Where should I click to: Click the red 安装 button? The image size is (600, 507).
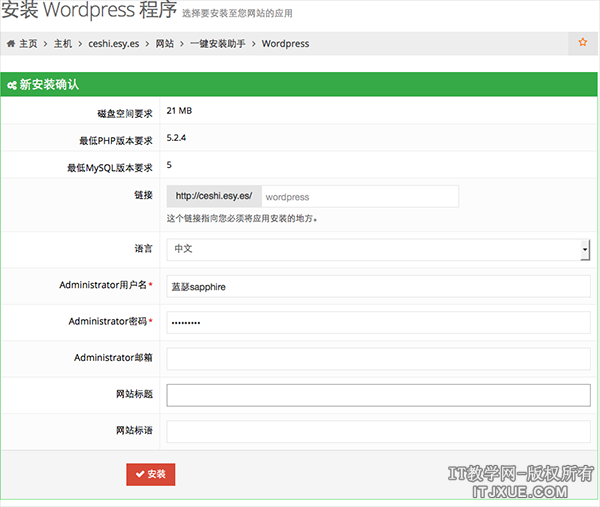point(151,474)
